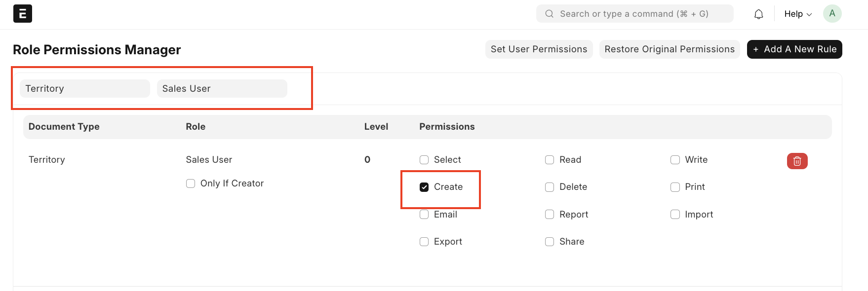868x291 pixels.
Task: Click Restore Original Permissions button
Action: [x=669, y=49]
